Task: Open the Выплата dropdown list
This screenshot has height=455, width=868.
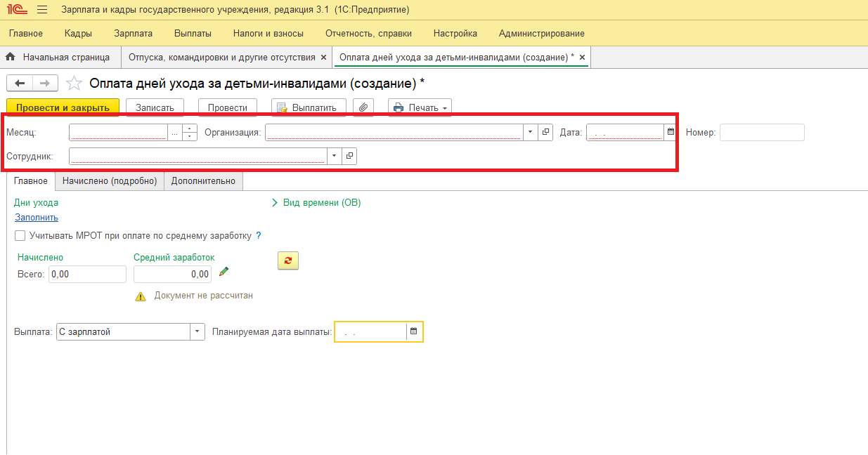Action: [197, 331]
